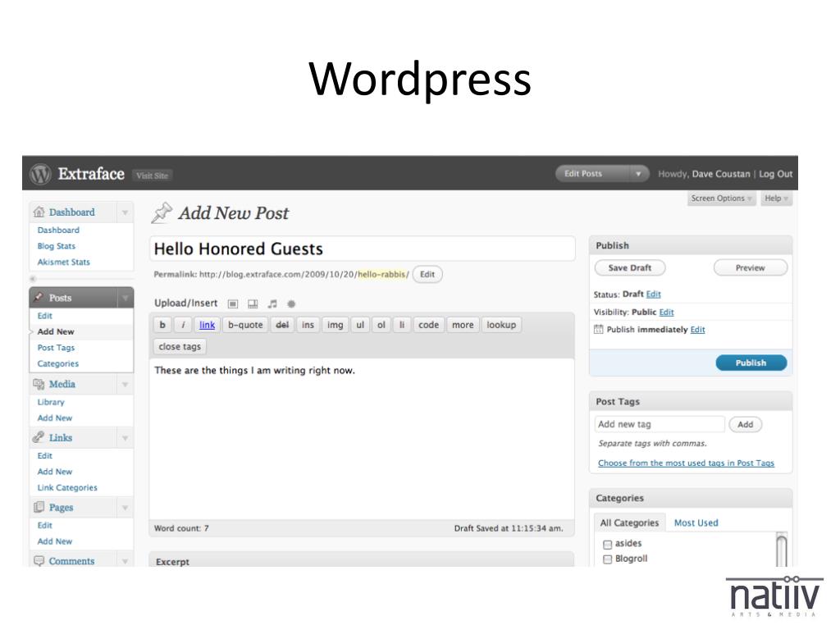The height and width of the screenshot is (630, 840).
Task: Click the Posts pushpin icon
Action: (x=38, y=297)
